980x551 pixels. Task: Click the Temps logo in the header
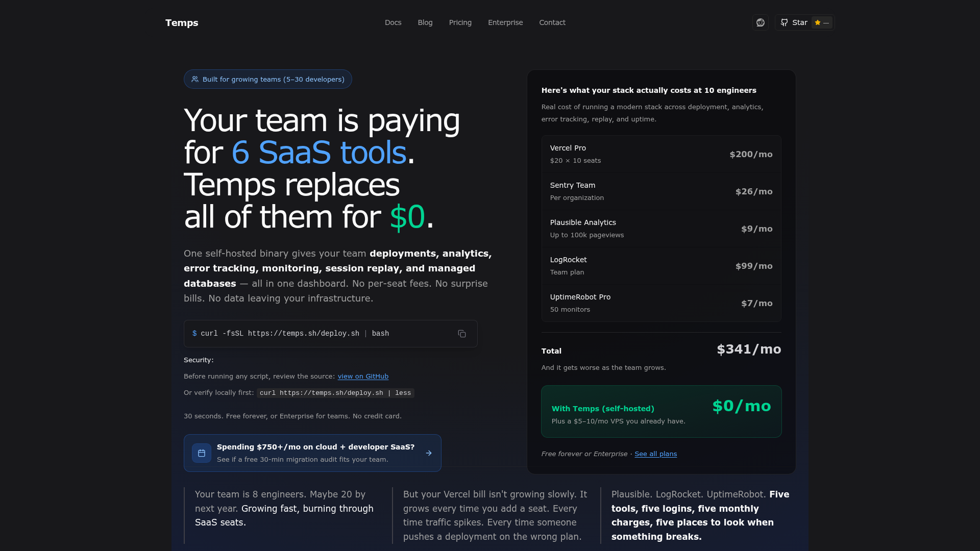(x=182, y=22)
